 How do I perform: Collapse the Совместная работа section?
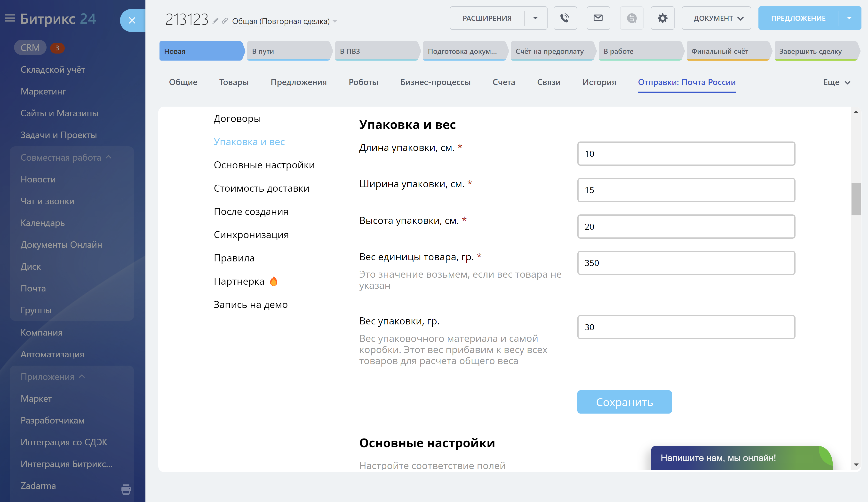click(x=66, y=158)
